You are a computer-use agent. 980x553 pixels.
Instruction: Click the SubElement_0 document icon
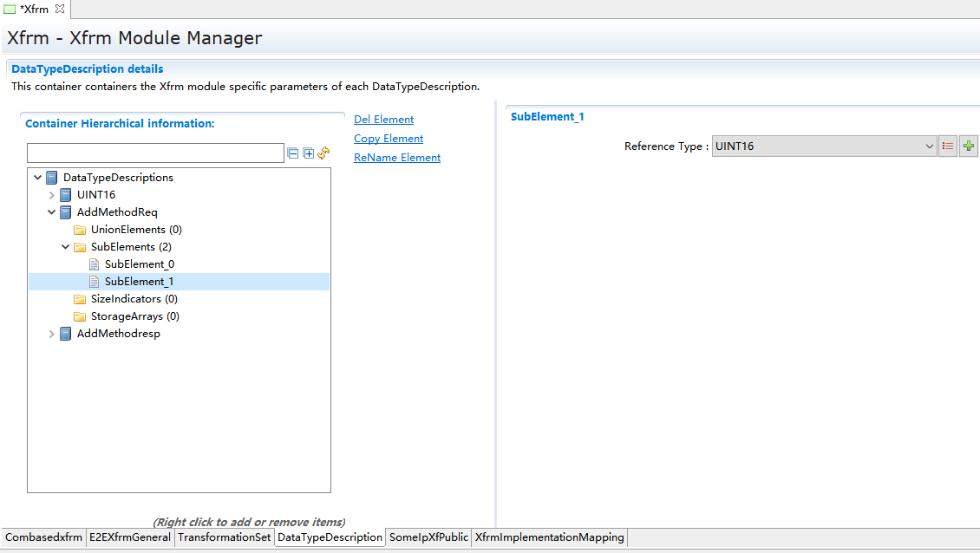[x=95, y=264]
